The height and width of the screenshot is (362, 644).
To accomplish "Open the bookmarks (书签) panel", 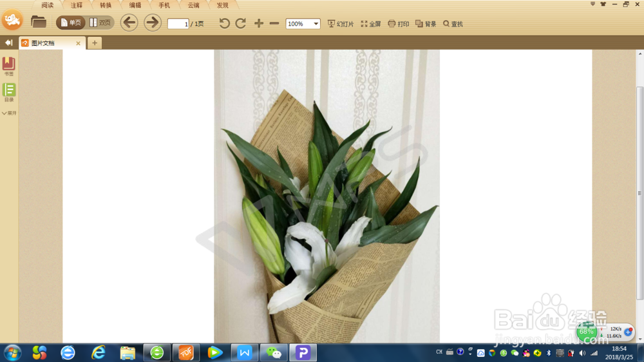I will (x=8, y=66).
